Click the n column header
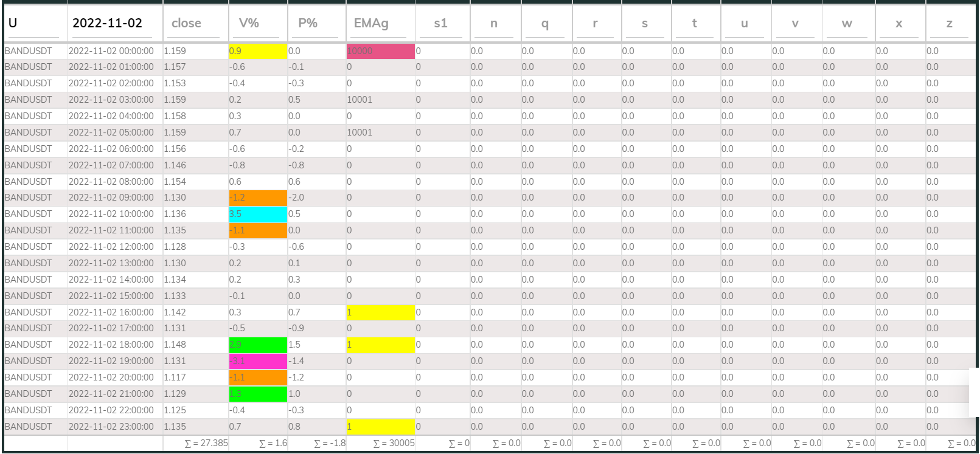This screenshot has width=980, height=454. click(x=495, y=23)
